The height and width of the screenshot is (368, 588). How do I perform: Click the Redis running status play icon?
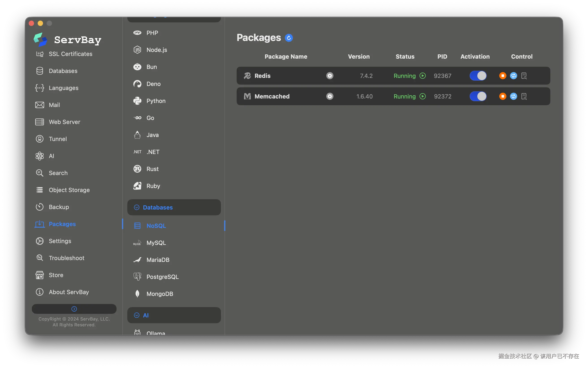[423, 76]
